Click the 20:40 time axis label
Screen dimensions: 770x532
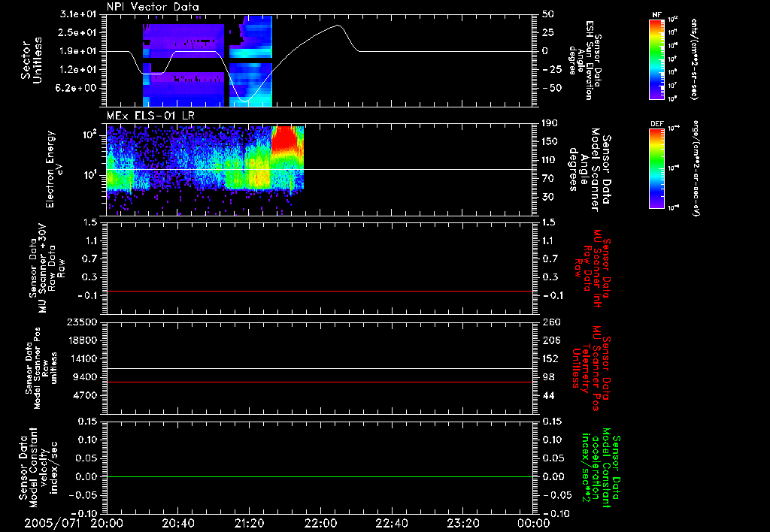177,524
